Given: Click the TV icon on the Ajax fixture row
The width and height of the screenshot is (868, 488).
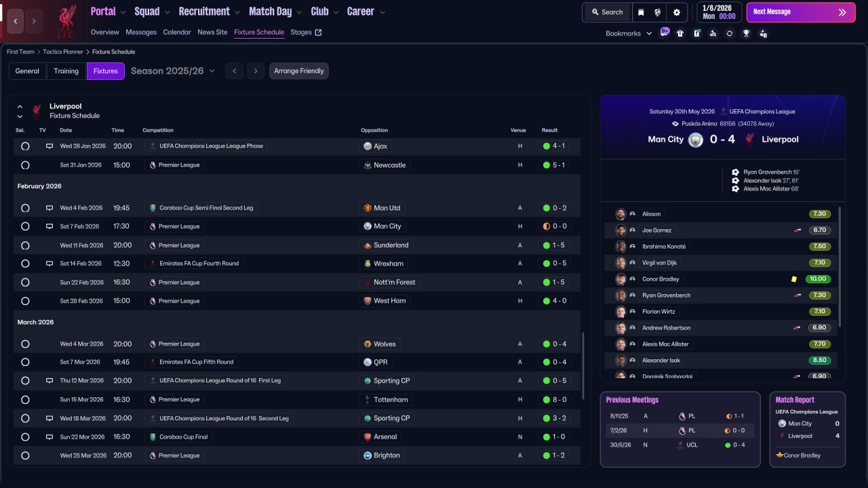Looking at the screenshot, I should click(50, 146).
